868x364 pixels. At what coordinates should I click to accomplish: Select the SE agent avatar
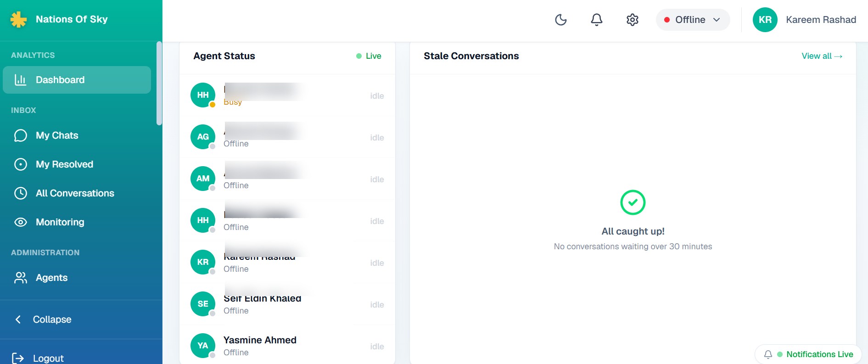tap(203, 304)
